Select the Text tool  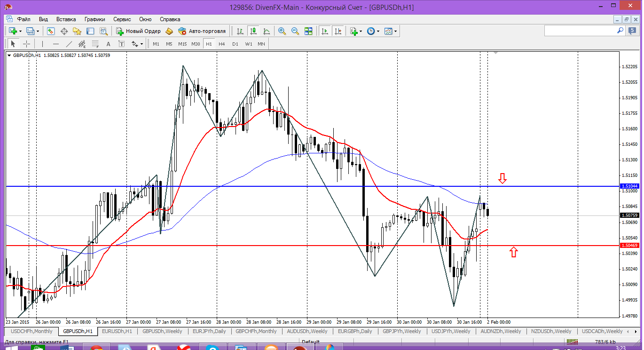108,44
